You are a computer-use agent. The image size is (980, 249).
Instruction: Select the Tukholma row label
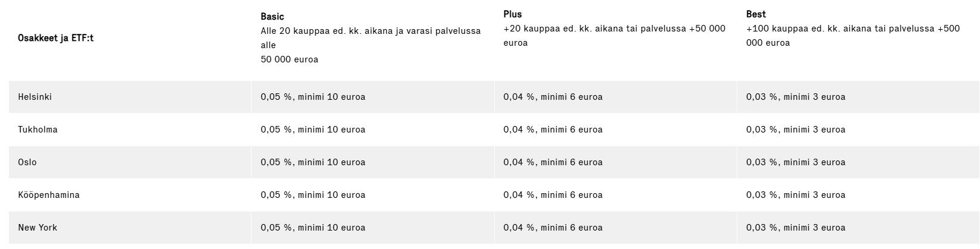(38, 130)
